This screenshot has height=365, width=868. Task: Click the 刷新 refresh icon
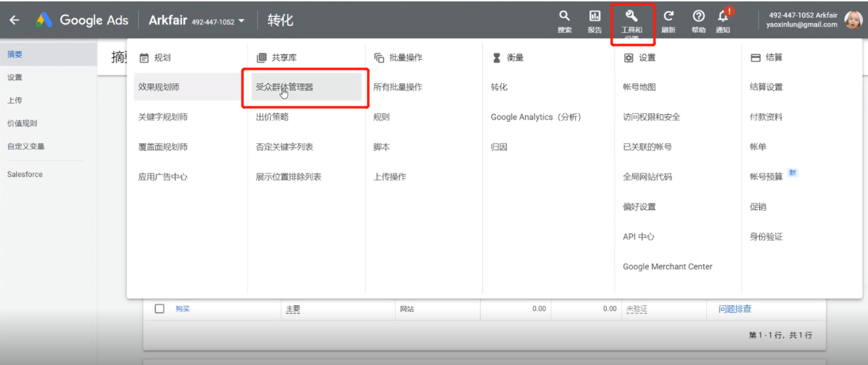[668, 15]
